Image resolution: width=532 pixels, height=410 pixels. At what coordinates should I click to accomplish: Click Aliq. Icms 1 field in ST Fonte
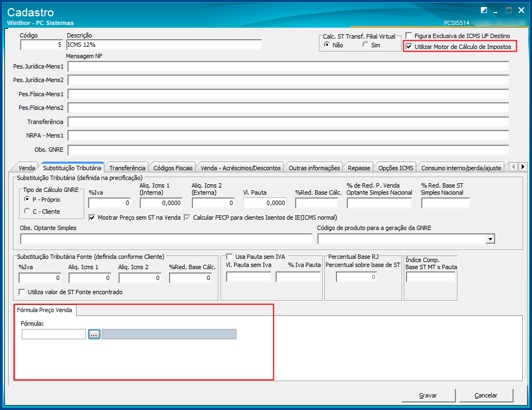(x=90, y=278)
